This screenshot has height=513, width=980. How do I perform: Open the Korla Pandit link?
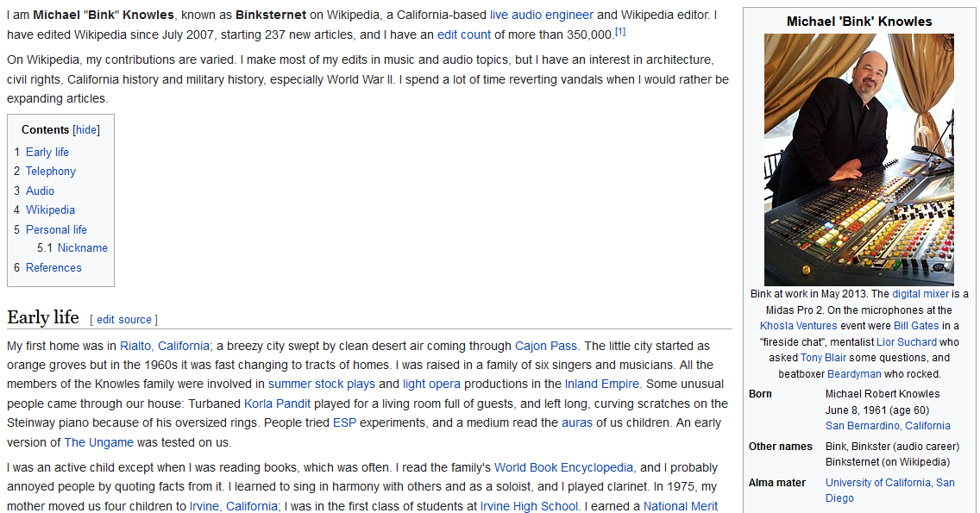277,404
